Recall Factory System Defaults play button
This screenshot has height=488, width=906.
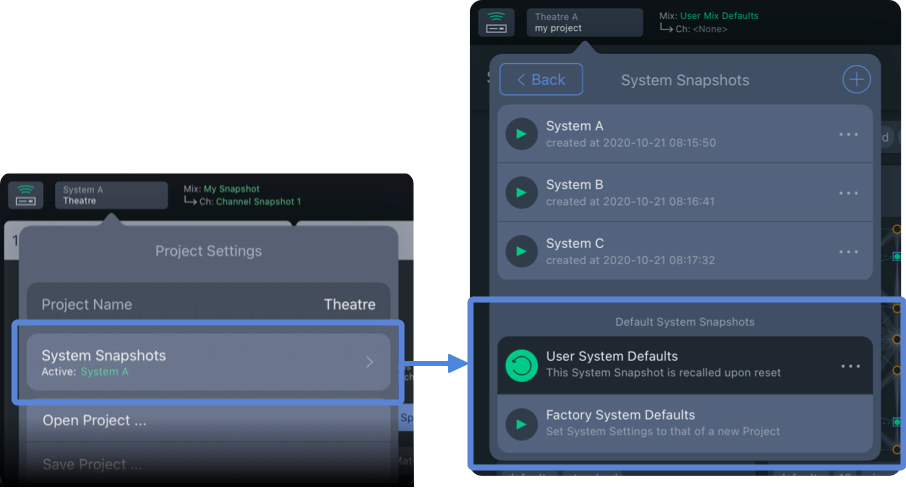521,423
